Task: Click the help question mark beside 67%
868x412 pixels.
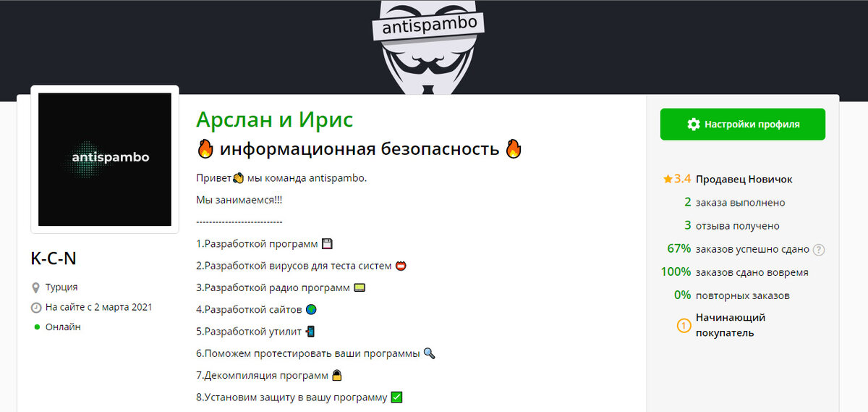Action: coord(819,250)
